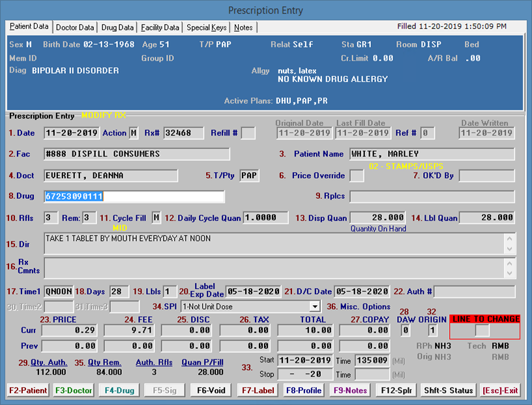Click the Drug NDC input field
This screenshot has width=532, height=405.
[134, 196]
